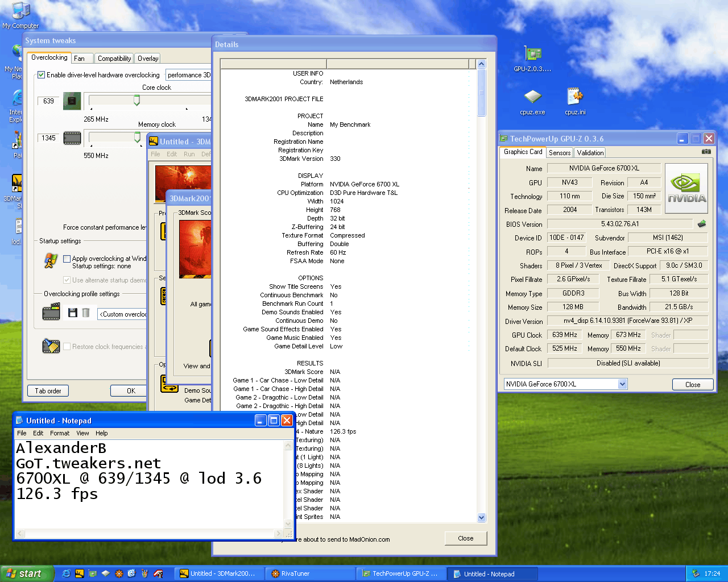Open the Fan tab in System tweaks
The image size is (728, 582).
click(79, 59)
